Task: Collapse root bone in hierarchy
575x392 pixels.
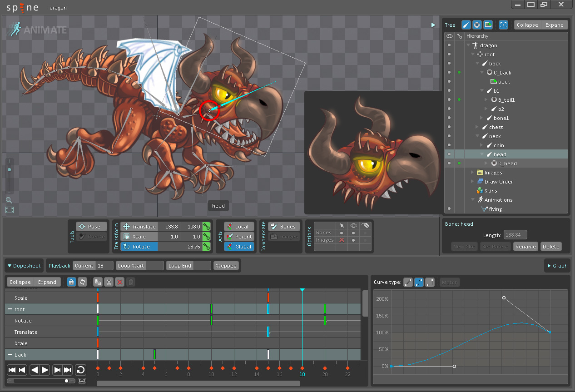Action: click(473, 54)
